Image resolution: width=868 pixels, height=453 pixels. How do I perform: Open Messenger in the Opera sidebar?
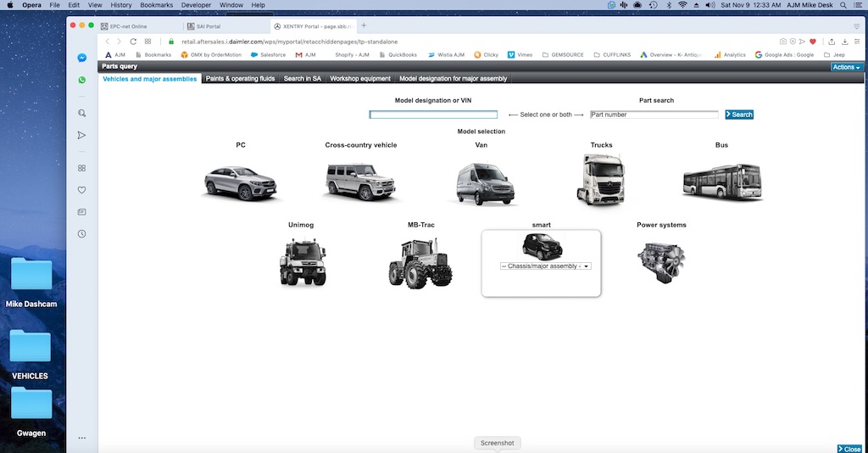click(x=82, y=59)
